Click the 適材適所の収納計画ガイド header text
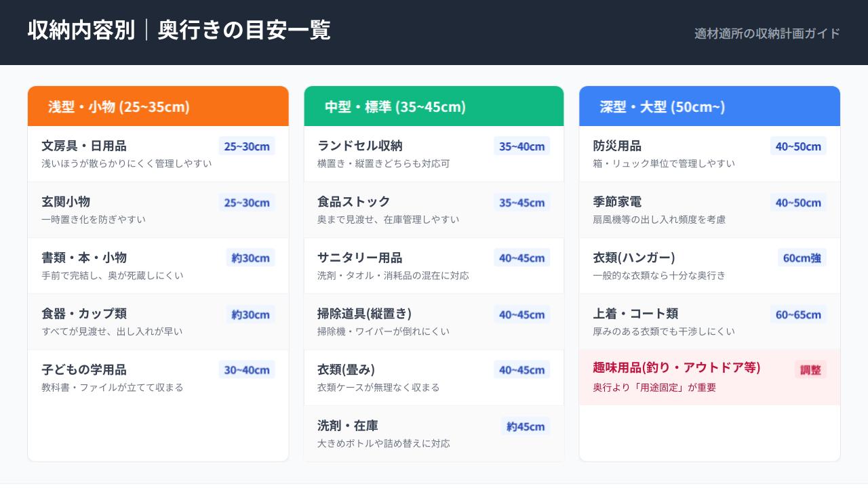The height and width of the screenshot is (488, 868). point(767,33)
